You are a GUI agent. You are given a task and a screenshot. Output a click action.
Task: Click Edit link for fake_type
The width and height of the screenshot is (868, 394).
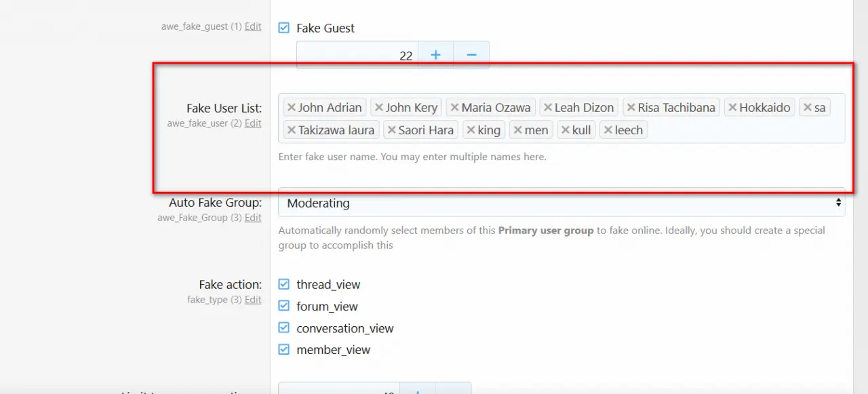253,300
